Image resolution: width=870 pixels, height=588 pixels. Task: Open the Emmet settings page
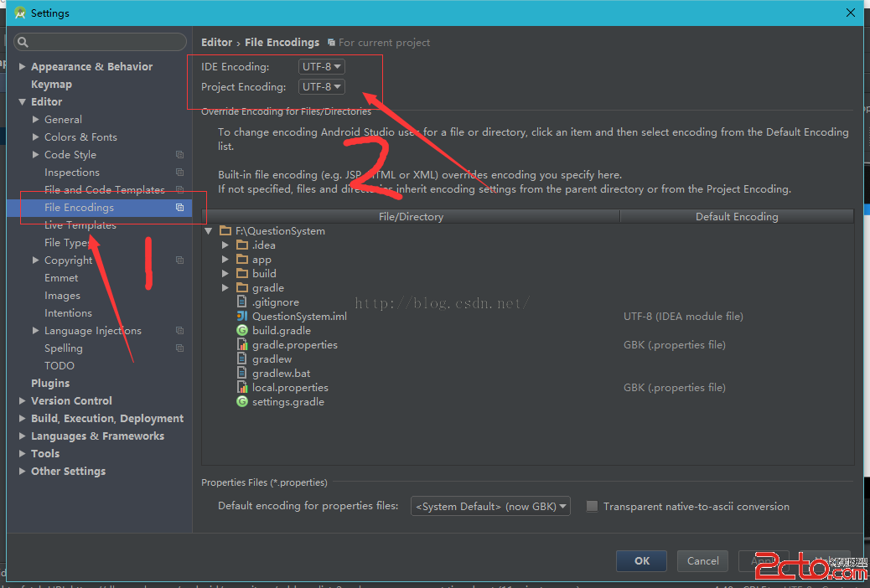pyautogui.click(x=61, y=278)
